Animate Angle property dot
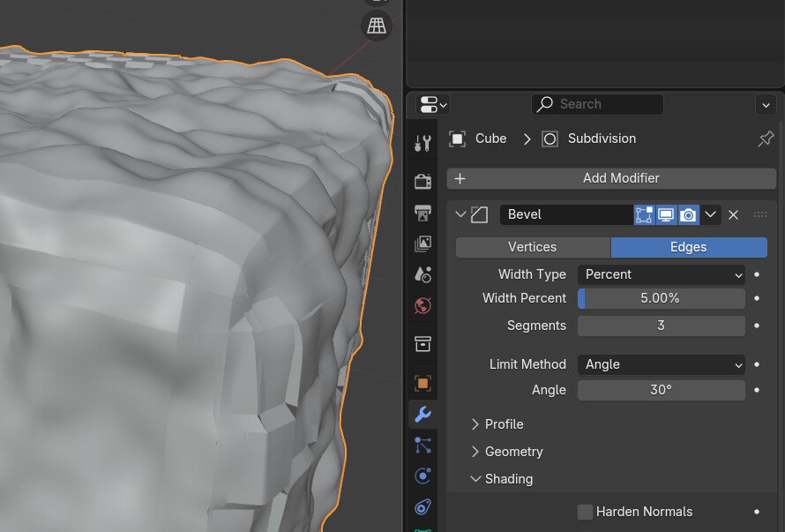 point(757,390)
